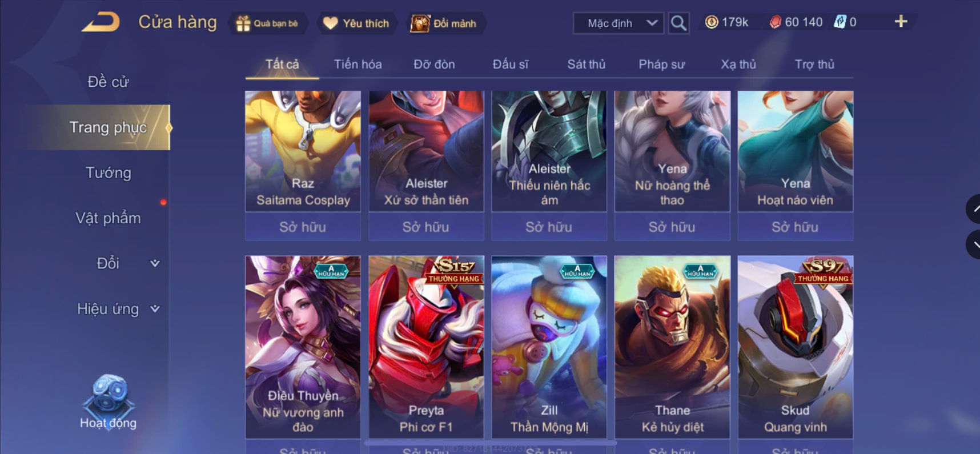Click the plus icon to add currency

pos(901,22)
